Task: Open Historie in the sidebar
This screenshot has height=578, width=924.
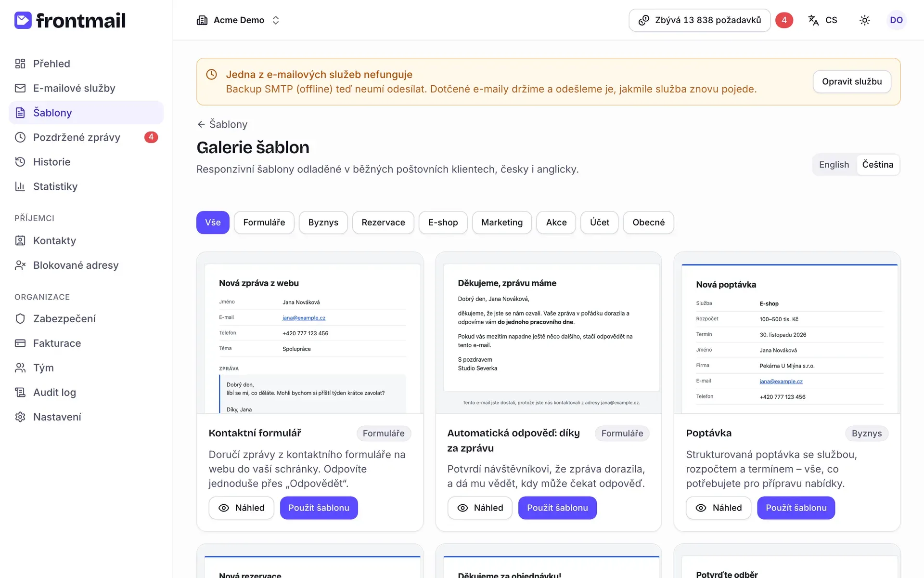Action: click(x=86, y=162)
